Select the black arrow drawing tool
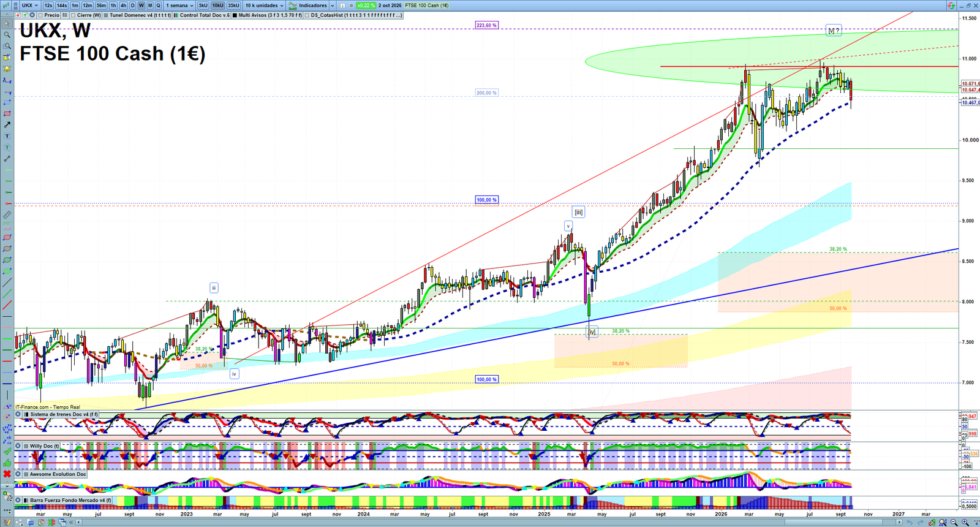The height and width of the screenshot is (527, 980). click(x=7, y=124)
